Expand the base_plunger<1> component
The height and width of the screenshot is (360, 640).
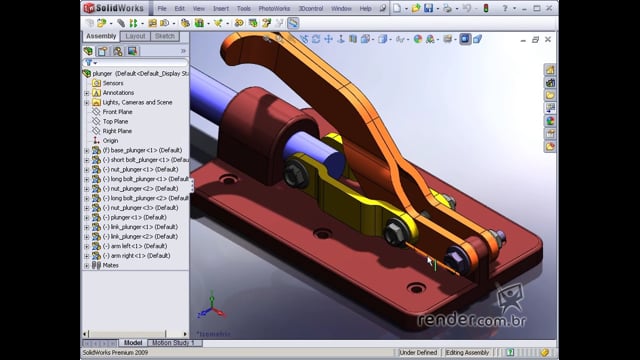(87, 151)
